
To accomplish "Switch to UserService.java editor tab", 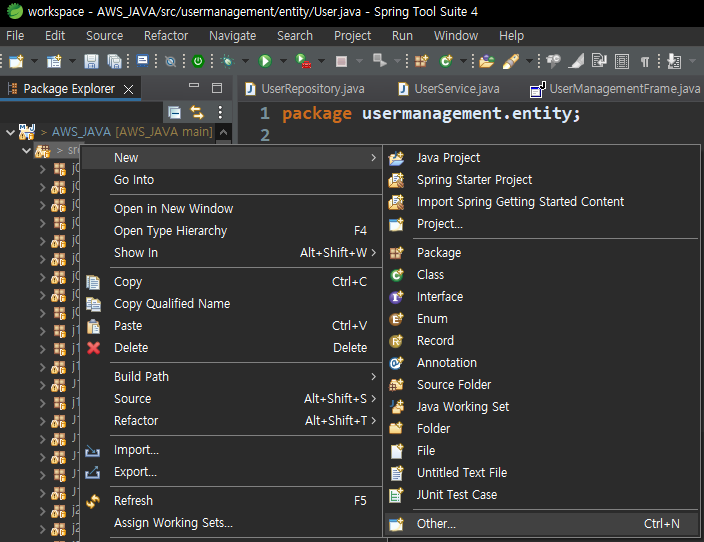I will coord(449,89).
